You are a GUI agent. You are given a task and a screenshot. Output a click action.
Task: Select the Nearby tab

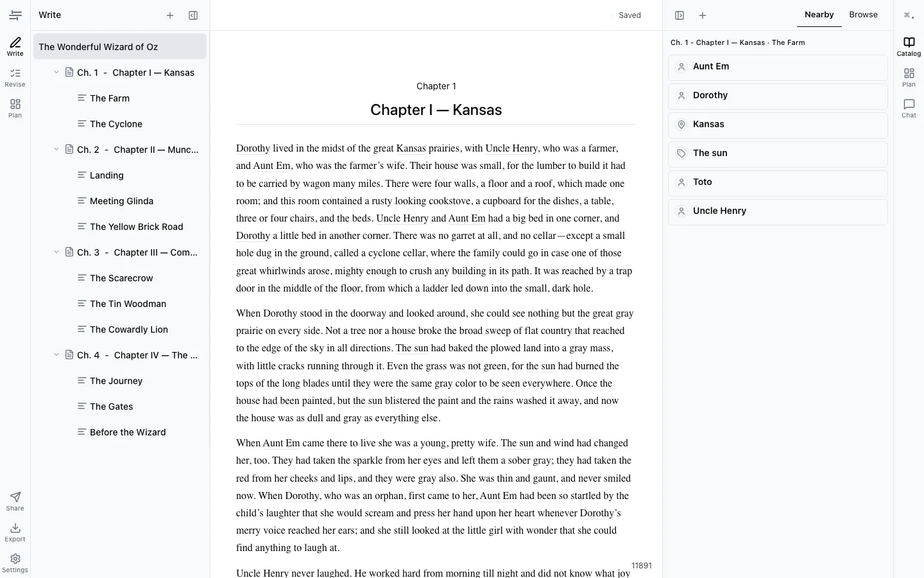[x=819, y=14]
